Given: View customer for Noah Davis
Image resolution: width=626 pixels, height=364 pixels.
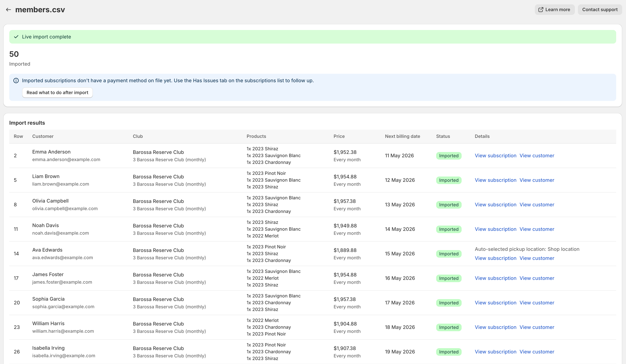Looking at the screenshot, I should pyautogui.click(x=537, y=229).
